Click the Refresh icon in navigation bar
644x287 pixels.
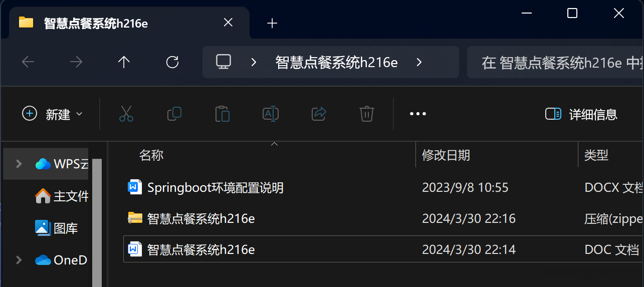pyautogui.click(x=172, y=62)
